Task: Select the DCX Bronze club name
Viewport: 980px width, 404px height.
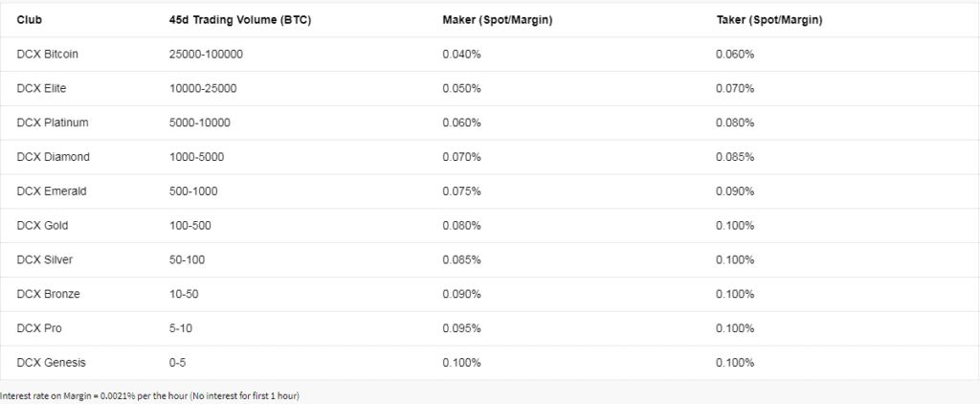Action: tap(48, 295)
